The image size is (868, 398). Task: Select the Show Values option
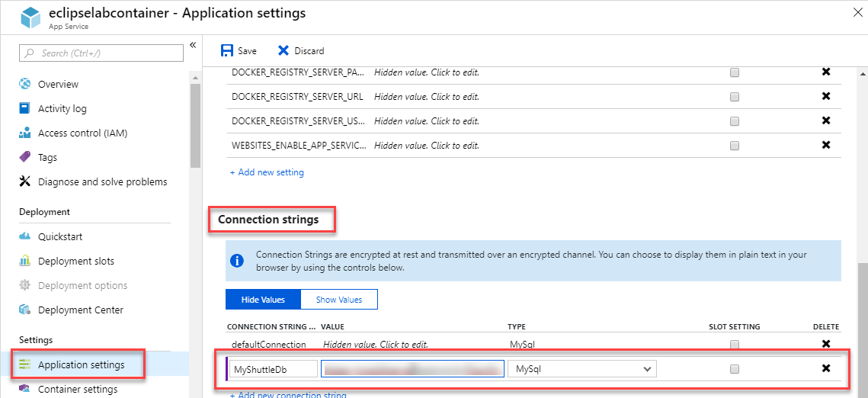click(x=339, y=300)
